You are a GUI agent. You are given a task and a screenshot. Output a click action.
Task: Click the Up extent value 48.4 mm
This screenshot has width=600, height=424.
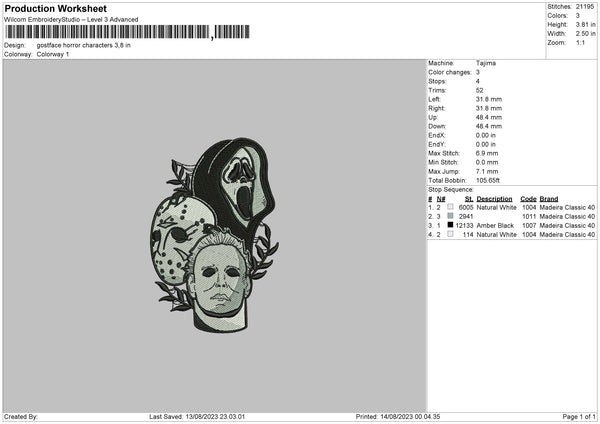[489, 117]
